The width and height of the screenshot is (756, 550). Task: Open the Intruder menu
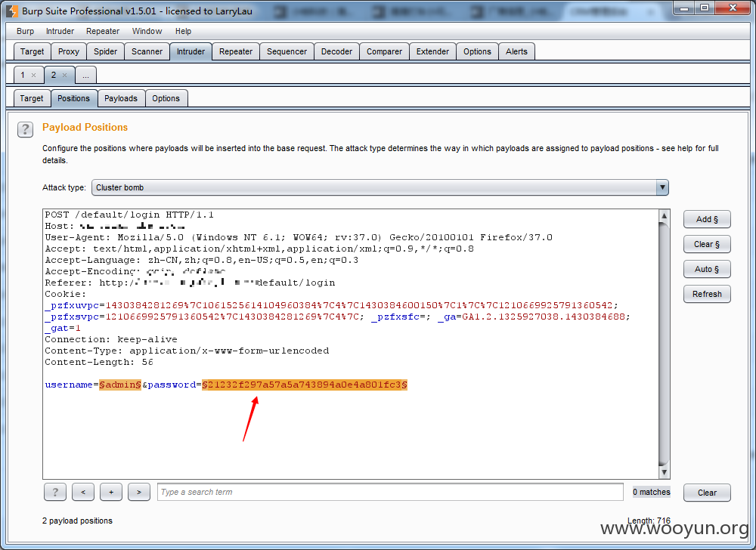60,31
